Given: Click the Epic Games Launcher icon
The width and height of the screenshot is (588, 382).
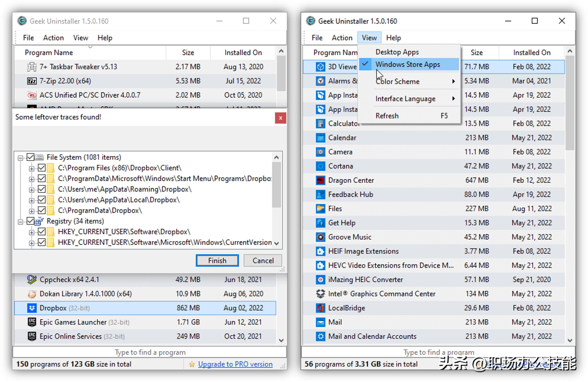Looking at the screenshot, I should tap(32, 322).
